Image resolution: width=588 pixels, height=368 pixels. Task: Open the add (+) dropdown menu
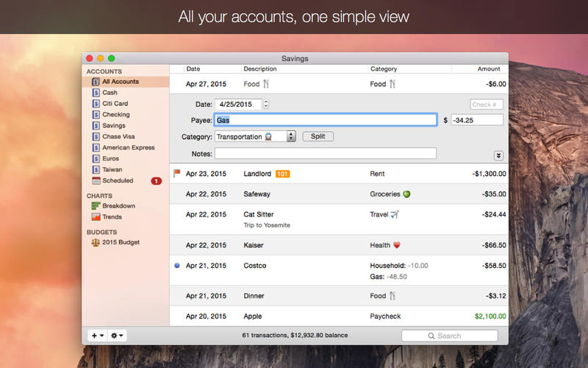tap(97, 336)
